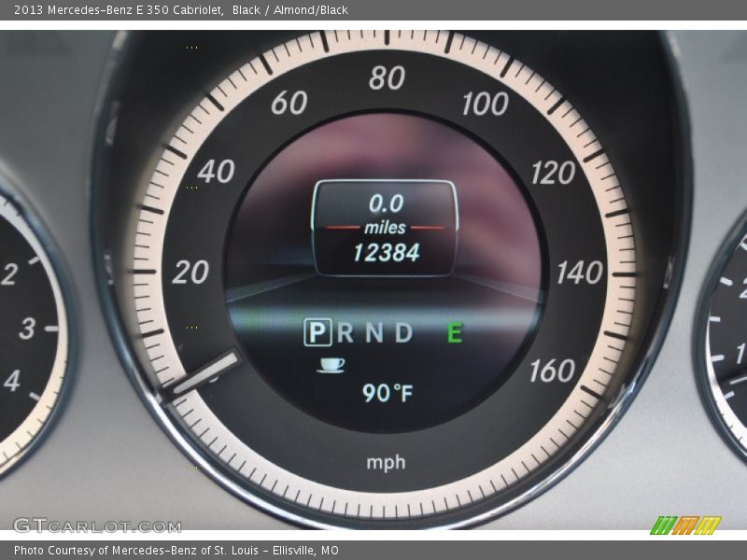Click the 140 mark on the speedometer

click(580, 273)
